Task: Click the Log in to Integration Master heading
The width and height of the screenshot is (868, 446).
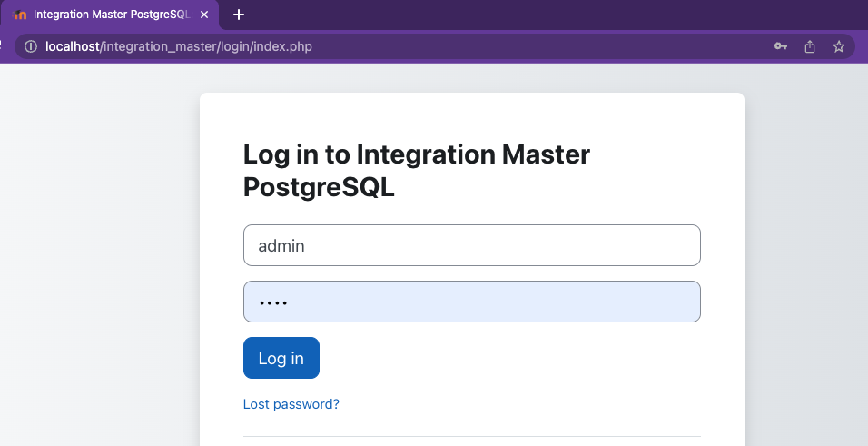Action: pos(416,171)
